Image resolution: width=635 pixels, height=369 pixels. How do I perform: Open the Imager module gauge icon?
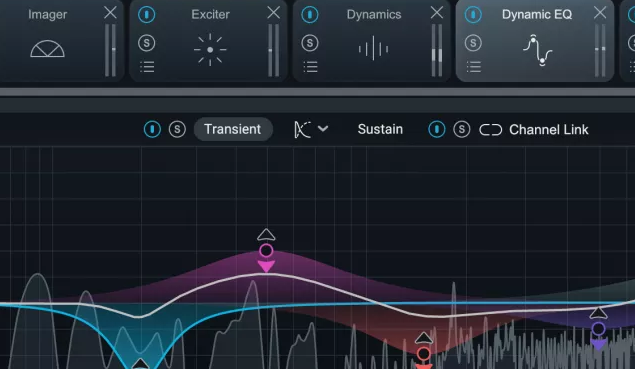[x=47, y=49]
